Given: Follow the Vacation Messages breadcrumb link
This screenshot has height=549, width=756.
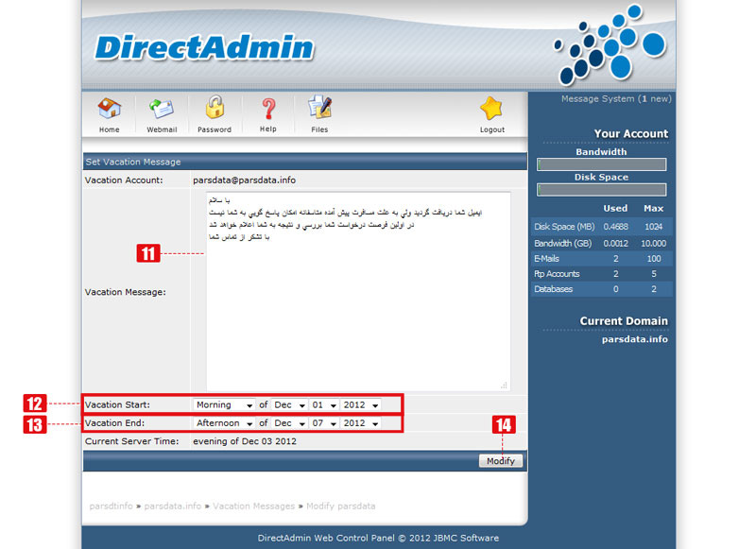Looking at the screenshot, I should 253,506.
